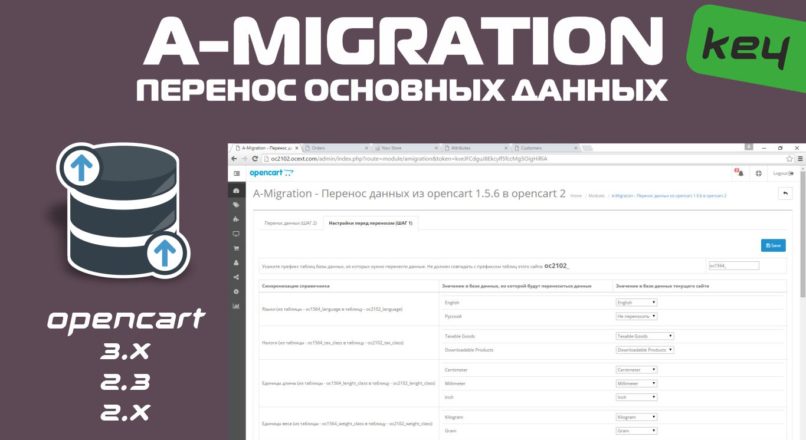
Task: Open the Marketing share sidebar icon
Action: click(x=236, y=277)
